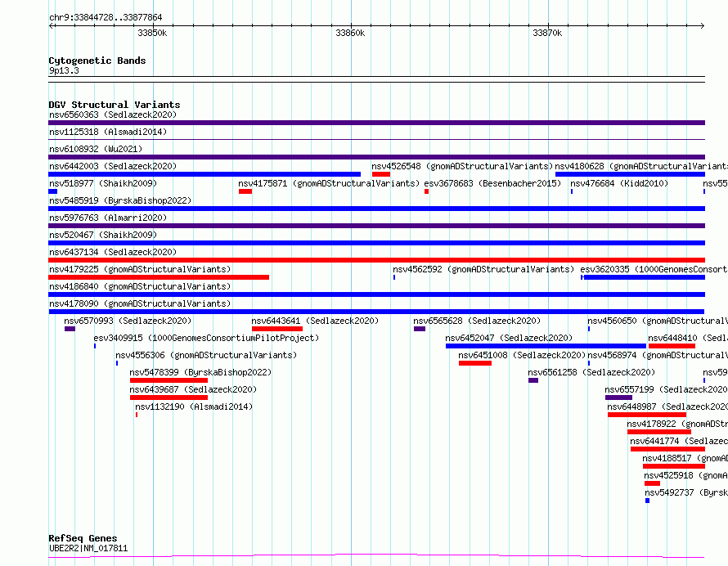The image size is (728, 566).
Task: Click the long blue bar under nsv6452047
Action: (x=546, y=346)
